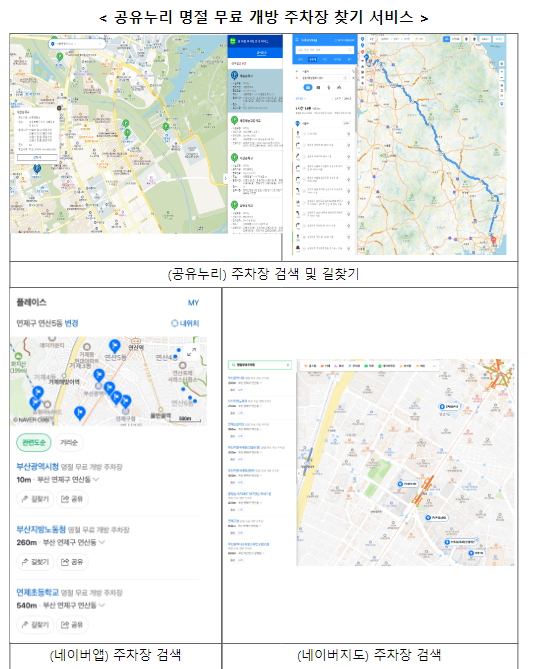This screenshot has height=669, width=539.
Task: Click 공유 under 부산광역시청
Action: click(72, 499)
